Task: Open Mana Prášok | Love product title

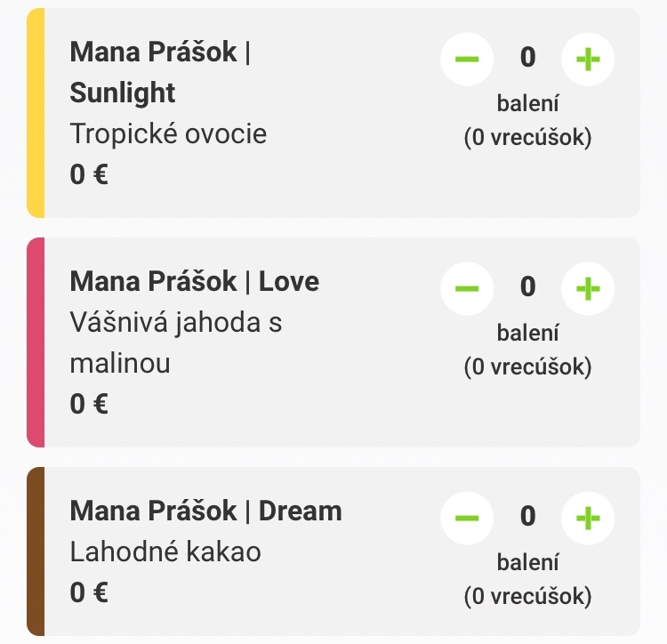Action: pyautogui.click(x=194, y=281)
